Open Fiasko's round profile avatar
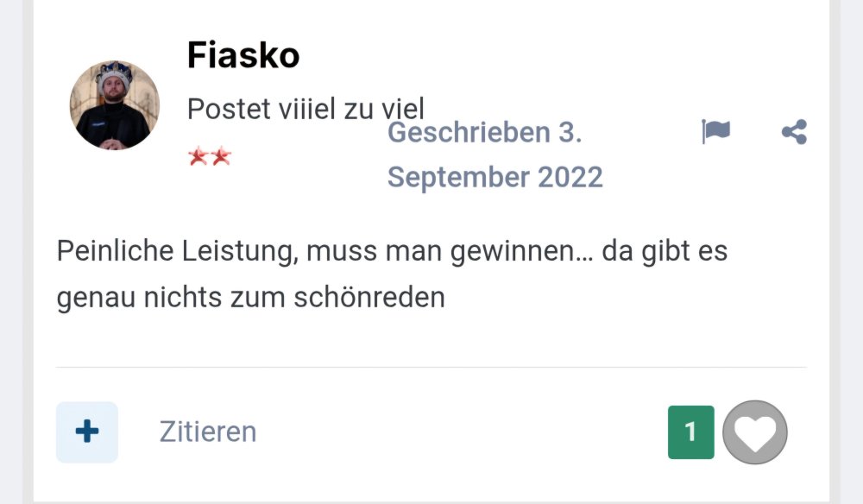 coord(115,105)
